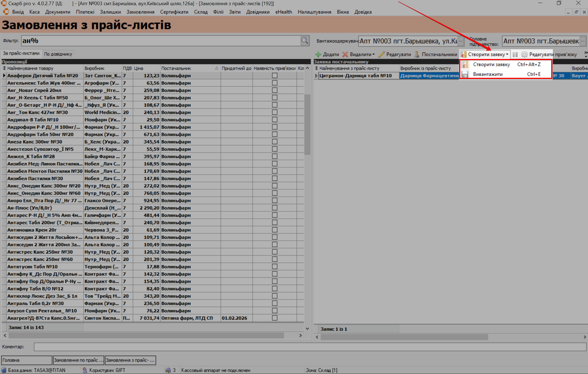Open the Вантажоодержувач ellipsis selector
Screen dimensions: 588x374
[x=461, y=41]
